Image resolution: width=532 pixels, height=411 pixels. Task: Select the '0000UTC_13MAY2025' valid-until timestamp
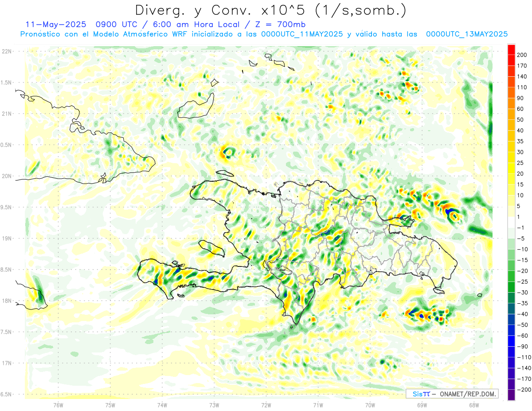[x=467, y=34]
